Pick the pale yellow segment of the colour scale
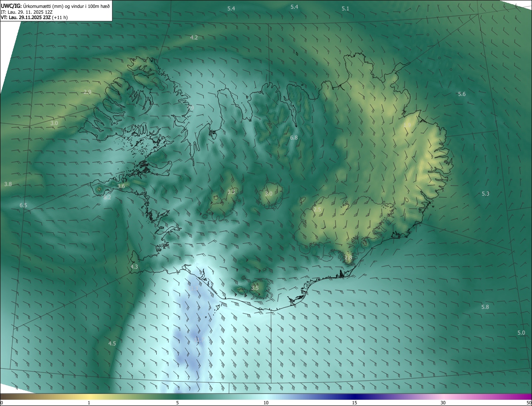 point(89,397)
